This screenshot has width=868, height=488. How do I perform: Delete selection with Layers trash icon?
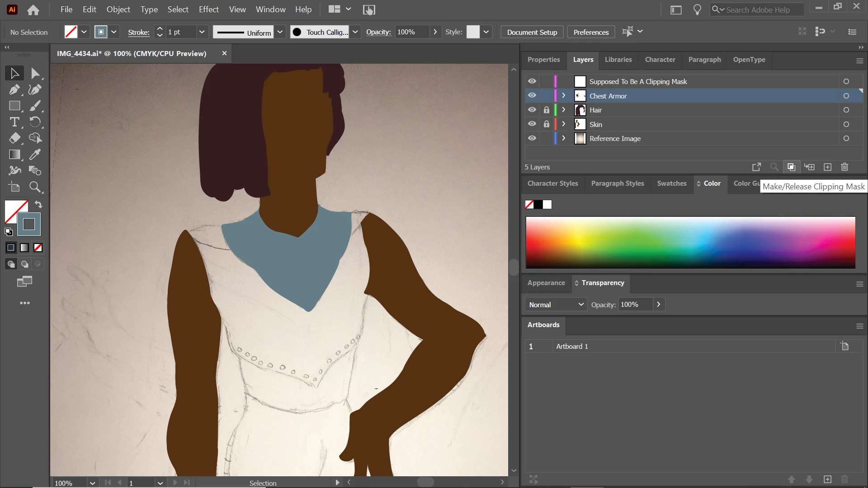844,167
